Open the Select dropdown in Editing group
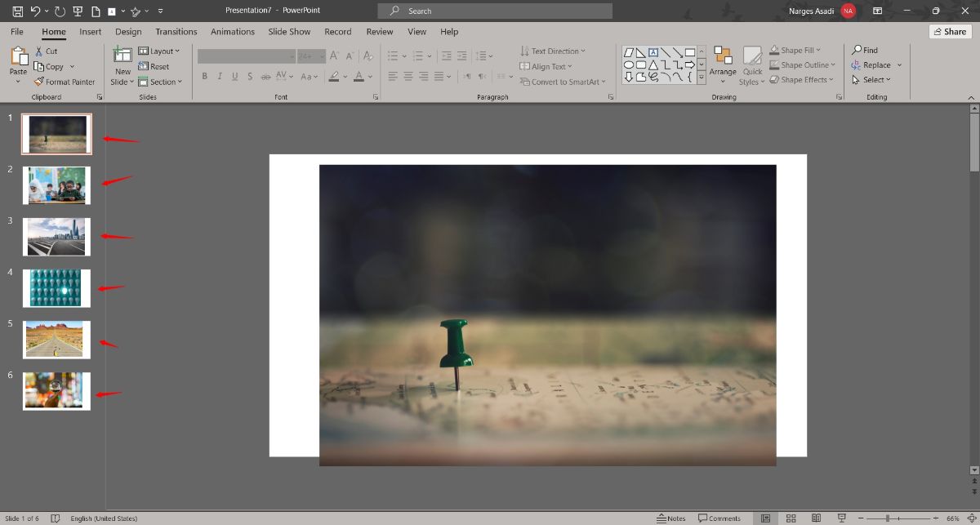Image resolution: width=980 pixels, height=525 pixels. (x=871, y=80)
